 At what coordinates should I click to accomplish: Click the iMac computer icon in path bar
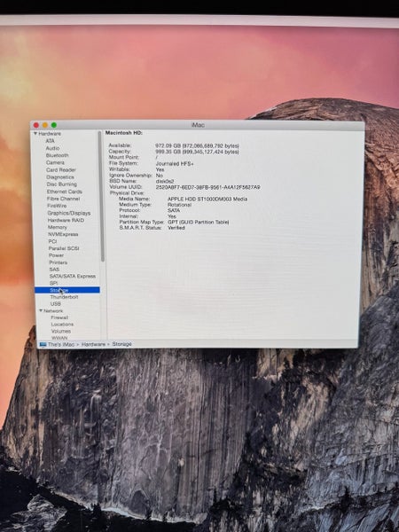tap(43, 345)
